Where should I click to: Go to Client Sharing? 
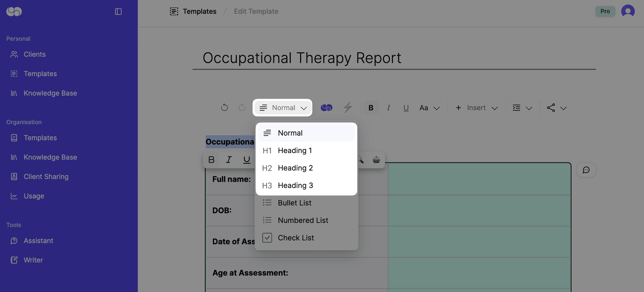coord(46,177)
